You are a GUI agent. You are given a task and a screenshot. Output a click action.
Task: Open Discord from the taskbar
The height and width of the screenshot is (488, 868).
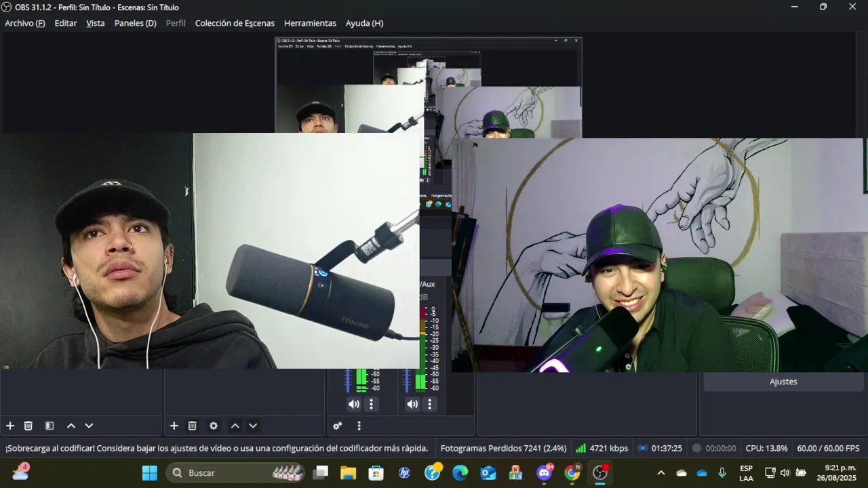click(545, 472)
